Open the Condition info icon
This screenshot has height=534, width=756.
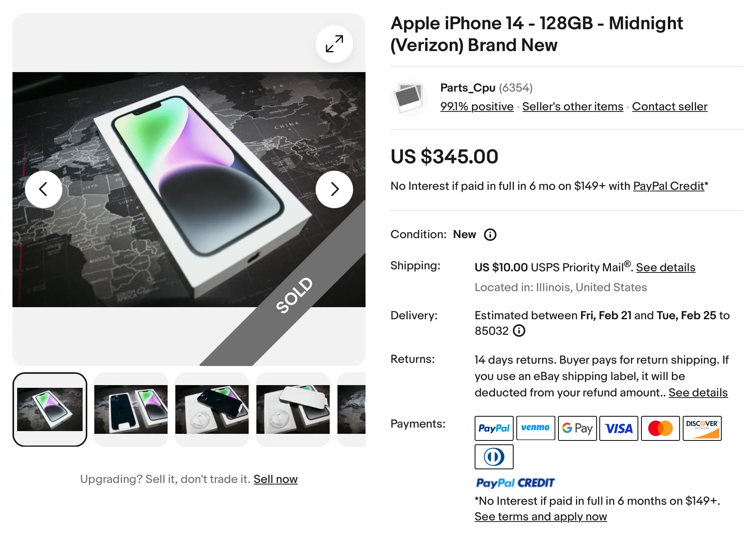click(x=490, y=235)
